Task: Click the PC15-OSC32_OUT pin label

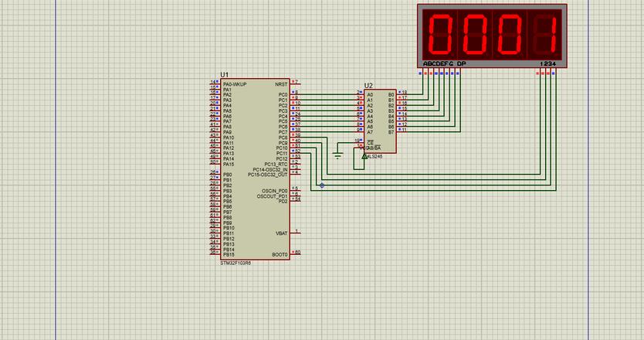Action: click(x=268, y=175)
